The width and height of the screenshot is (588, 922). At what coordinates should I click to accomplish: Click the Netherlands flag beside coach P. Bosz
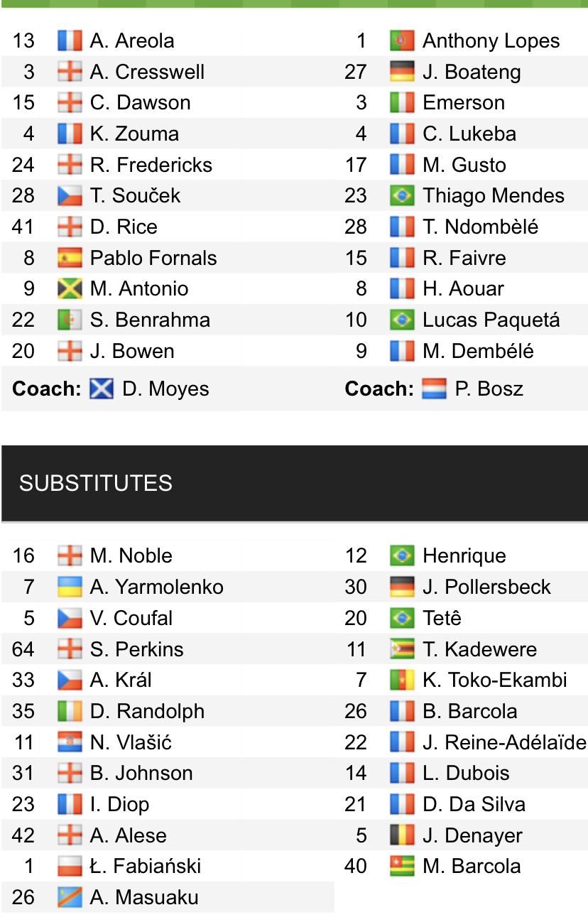434,389
